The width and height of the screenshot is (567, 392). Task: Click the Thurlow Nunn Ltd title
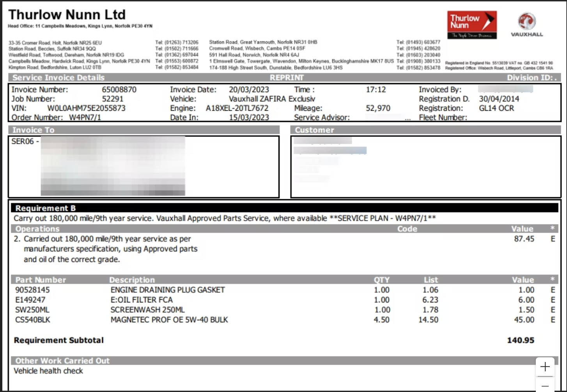(67, 14)
